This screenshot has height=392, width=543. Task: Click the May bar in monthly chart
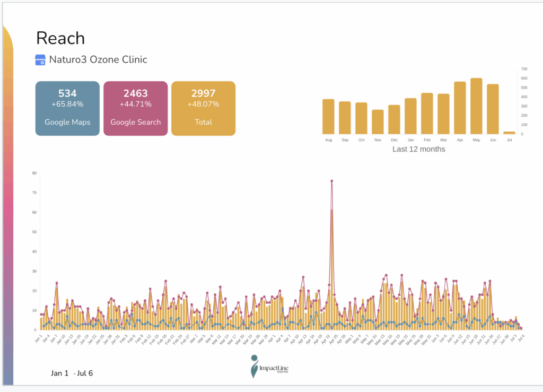[x=476, y=106]
